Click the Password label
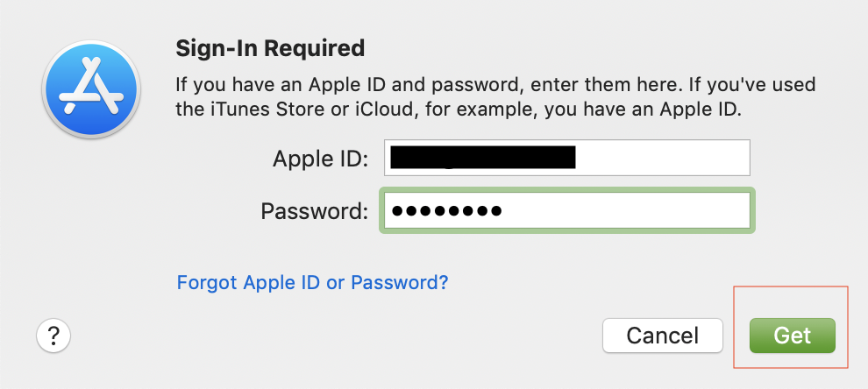This screenshot has height=389, width=868. coord(315,211)
